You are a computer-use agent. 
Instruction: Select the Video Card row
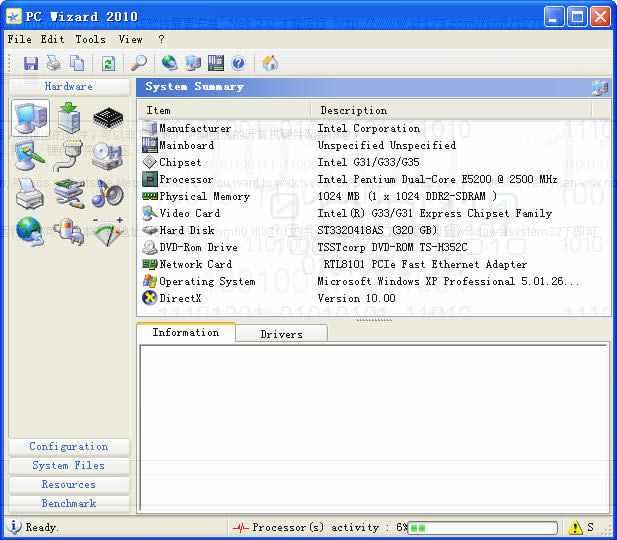click(x=374, y=213)
